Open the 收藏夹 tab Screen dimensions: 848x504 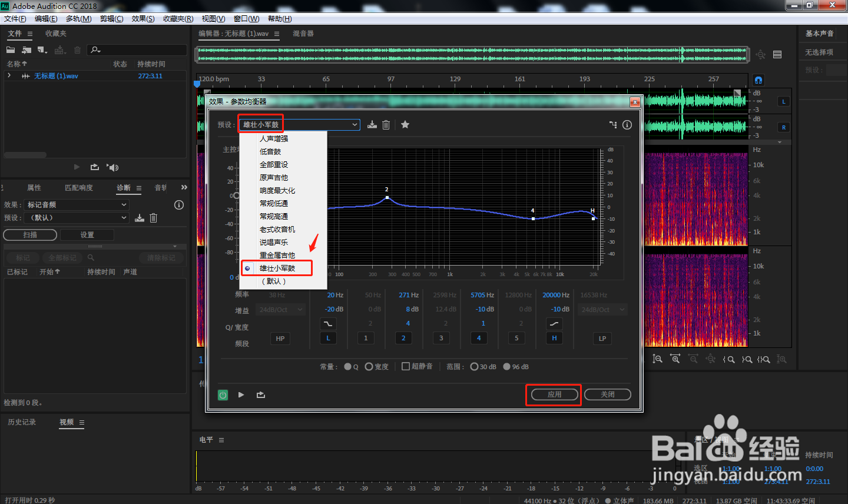tap(56, 34)
